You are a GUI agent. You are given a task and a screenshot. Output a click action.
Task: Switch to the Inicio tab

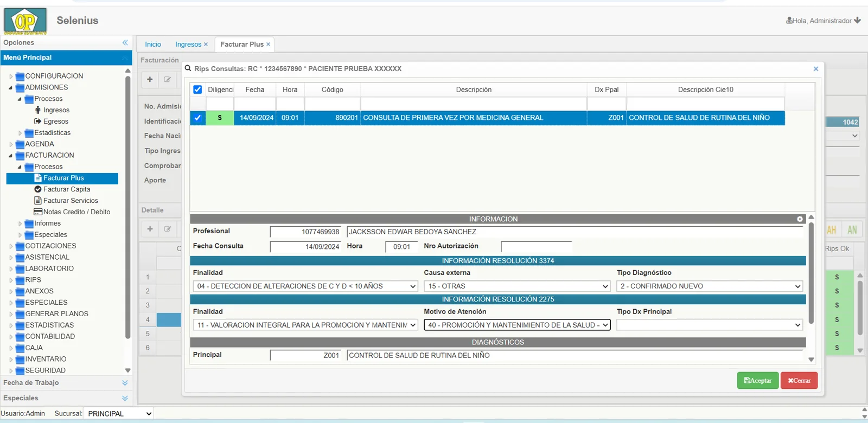153,44
